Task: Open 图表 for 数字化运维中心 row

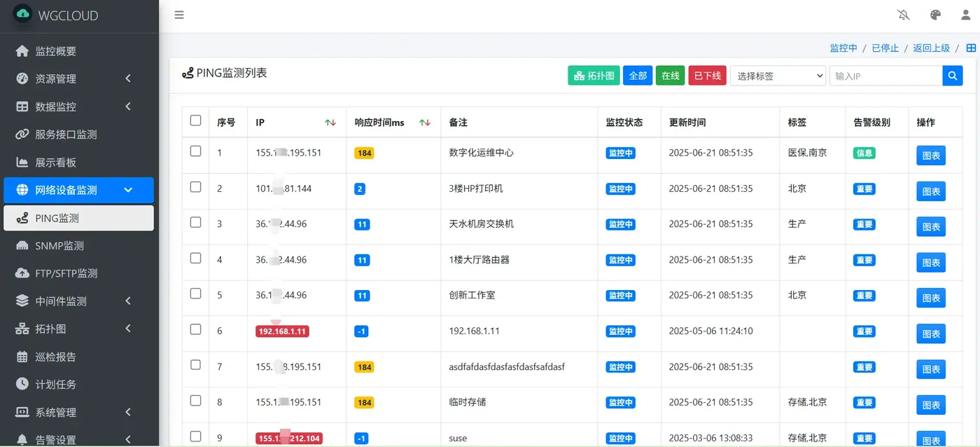Action: click(x=931, y=156)
